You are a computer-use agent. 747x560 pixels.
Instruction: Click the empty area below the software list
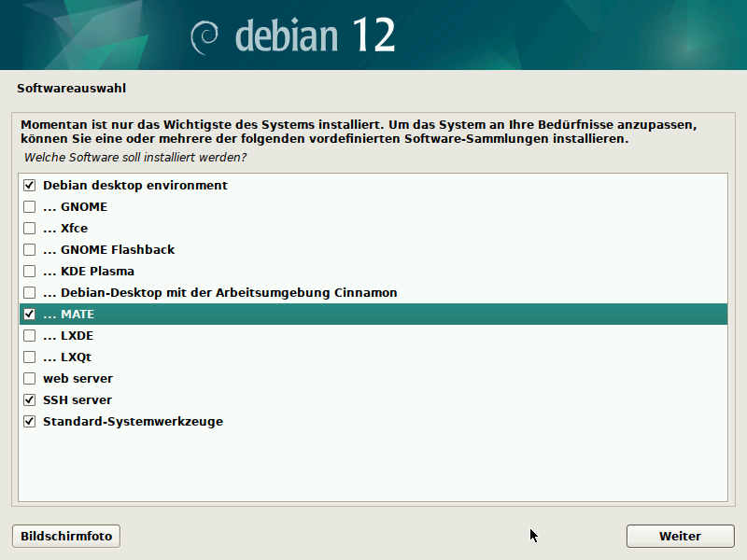(373, 467)
